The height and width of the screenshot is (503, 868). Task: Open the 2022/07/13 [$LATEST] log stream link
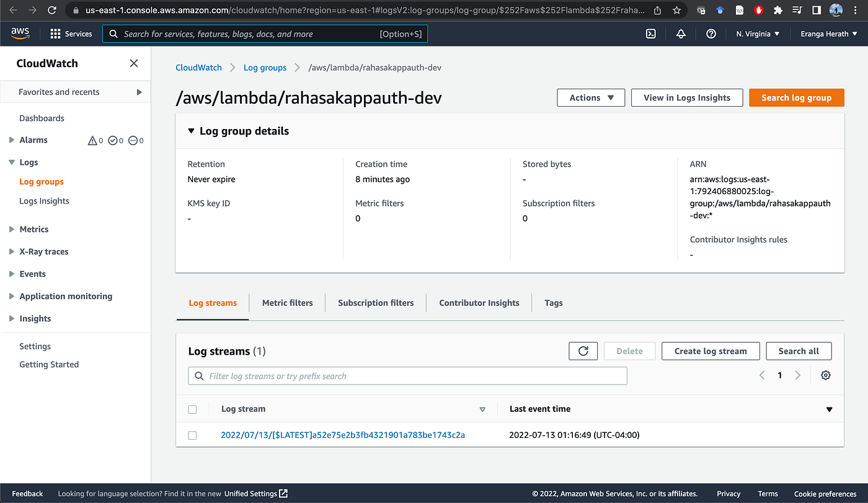click(x=343, y=435)
